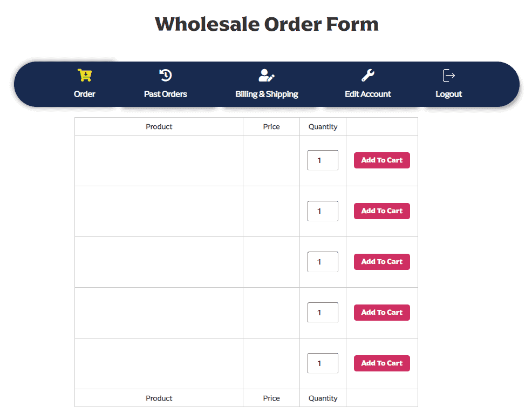Click Add To Cart in first row
Viewport: 532px width, 413px height.
381,160
